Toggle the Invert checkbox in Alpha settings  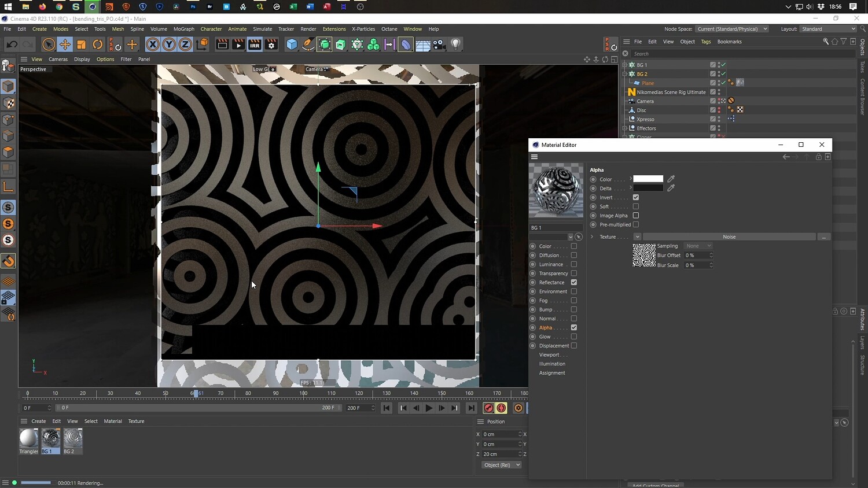pyautogui.click(x=636, y=198)
